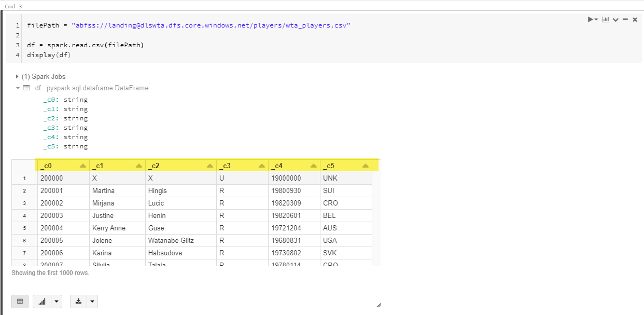
Task: Switch results to bar chart view
Action: click(42, 301)
